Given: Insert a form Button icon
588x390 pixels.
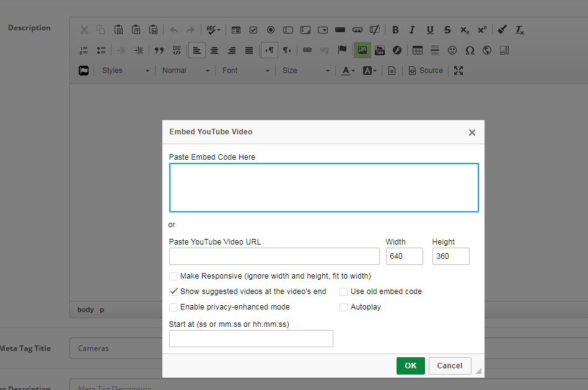Looking at the screenshot, I should point(340,30).
